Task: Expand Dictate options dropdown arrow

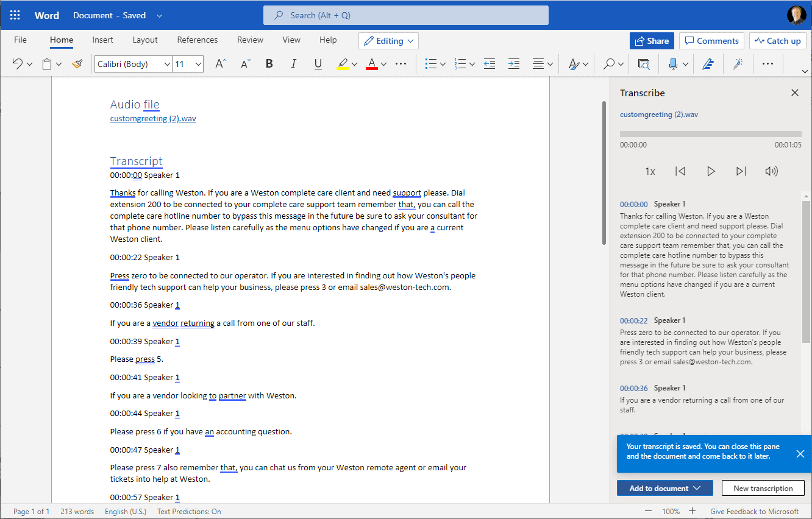Action: click(685, 64)
